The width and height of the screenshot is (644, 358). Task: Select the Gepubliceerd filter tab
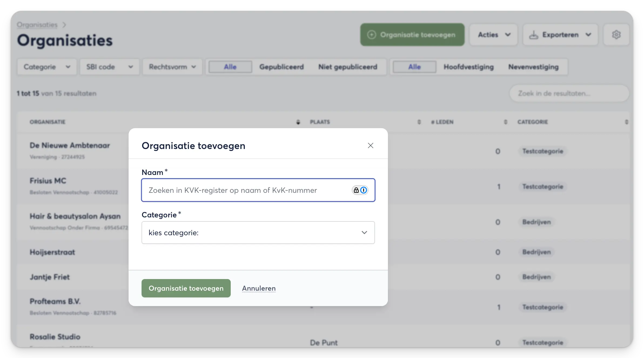(281, 67)
